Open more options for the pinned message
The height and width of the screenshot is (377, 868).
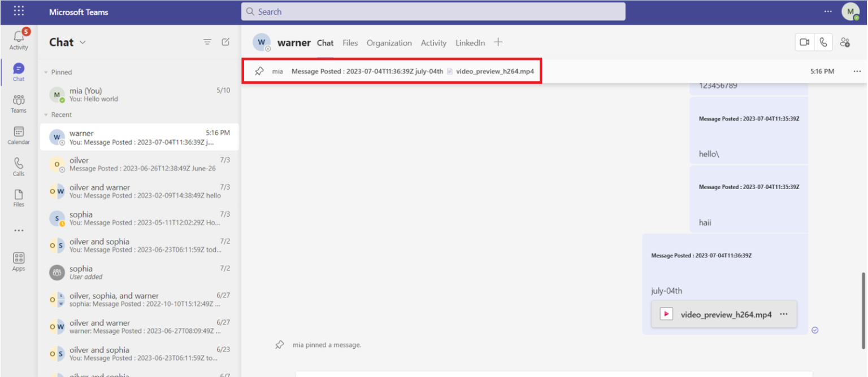(857, 71)
